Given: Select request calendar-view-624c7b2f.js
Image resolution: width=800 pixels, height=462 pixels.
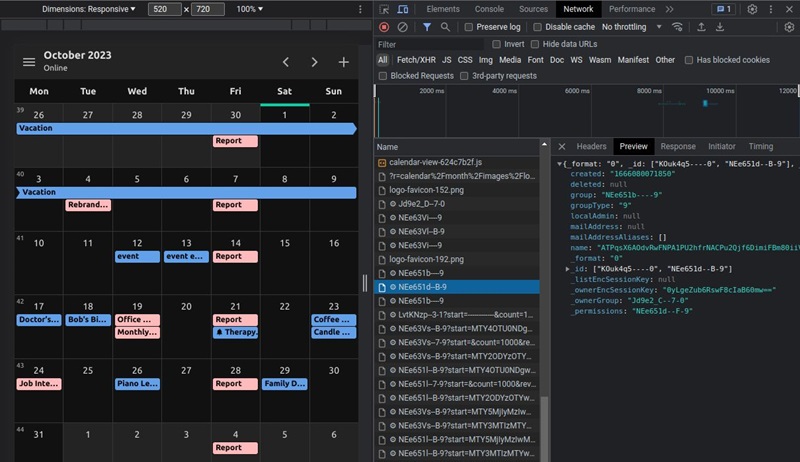Looking at the screenshot, I should (x=457, y=162).
